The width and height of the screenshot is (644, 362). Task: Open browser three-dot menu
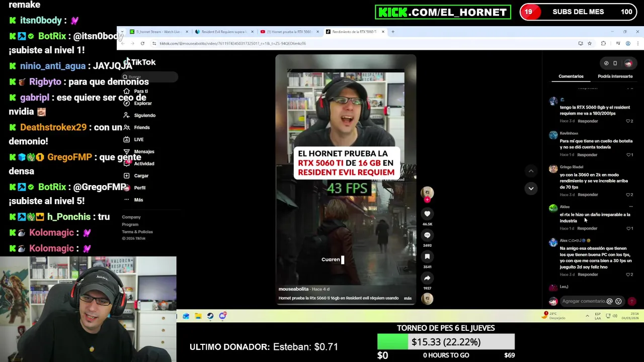pyautogui.click(x=637, y=43)
